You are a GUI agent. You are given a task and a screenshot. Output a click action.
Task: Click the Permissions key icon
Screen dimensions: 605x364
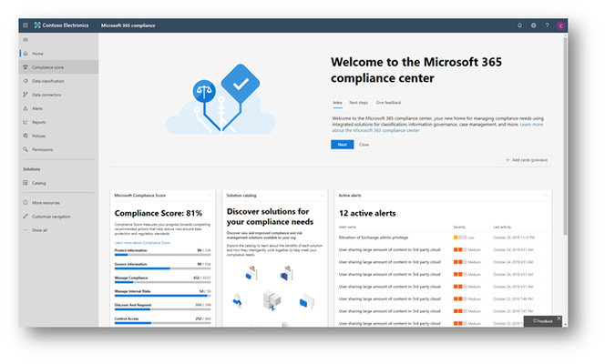pyautogui.click(x=26, y=149)
